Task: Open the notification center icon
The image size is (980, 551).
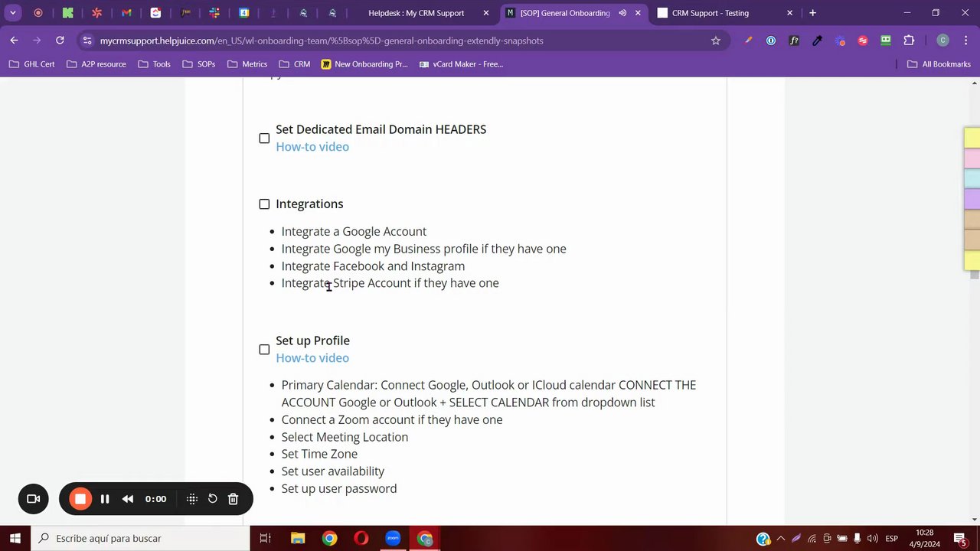Action: pyautogui.click(x=960, y=539)
